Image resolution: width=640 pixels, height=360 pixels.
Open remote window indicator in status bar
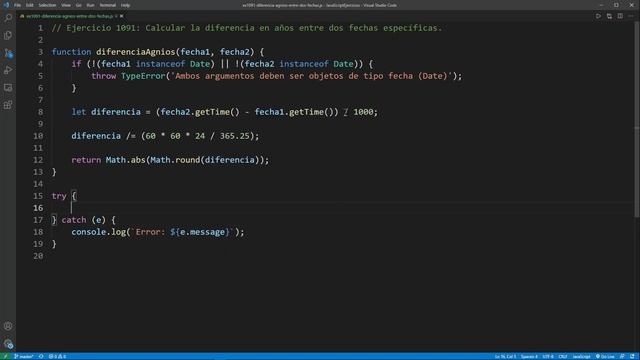pyautogui.click(x=5, y=356)
